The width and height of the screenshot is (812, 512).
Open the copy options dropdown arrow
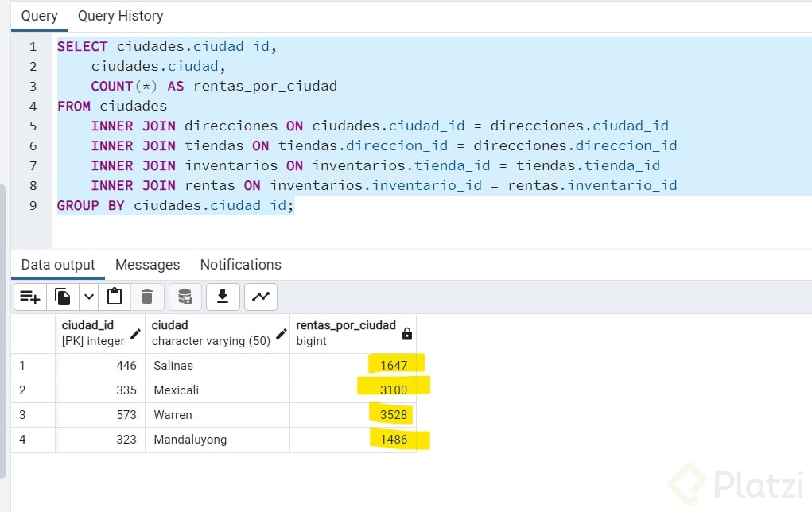coord(89,297)
